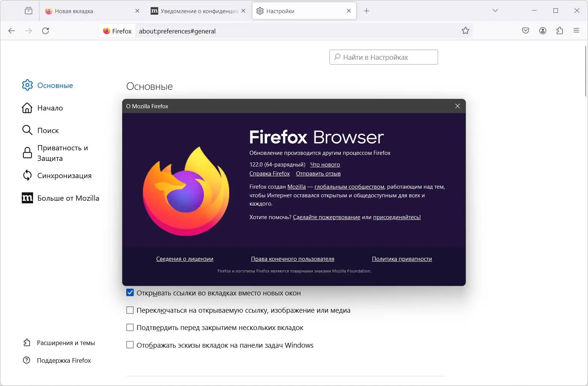Enable 'Подтвердить перед закрытием нескольких вкладок' checkbox
Viewport: 588px width, 386px height.
[130, 328]
